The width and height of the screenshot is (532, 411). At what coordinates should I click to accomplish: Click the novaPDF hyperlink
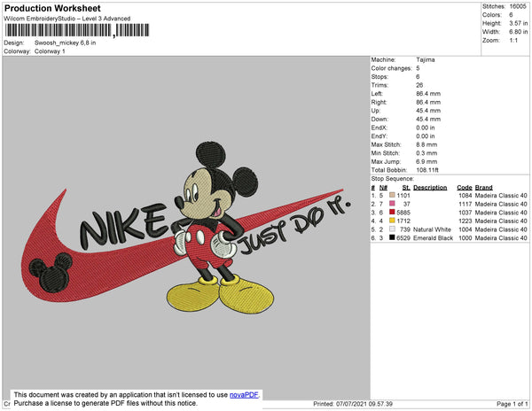[244, 395]
